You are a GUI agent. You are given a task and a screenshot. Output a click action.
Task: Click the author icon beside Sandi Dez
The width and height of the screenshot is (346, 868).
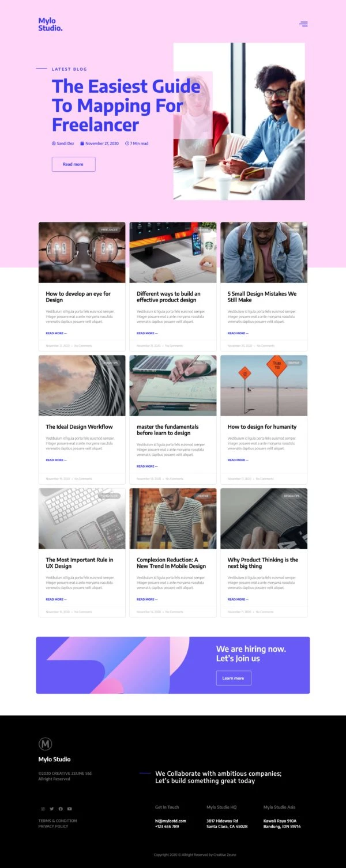(54, 144)
